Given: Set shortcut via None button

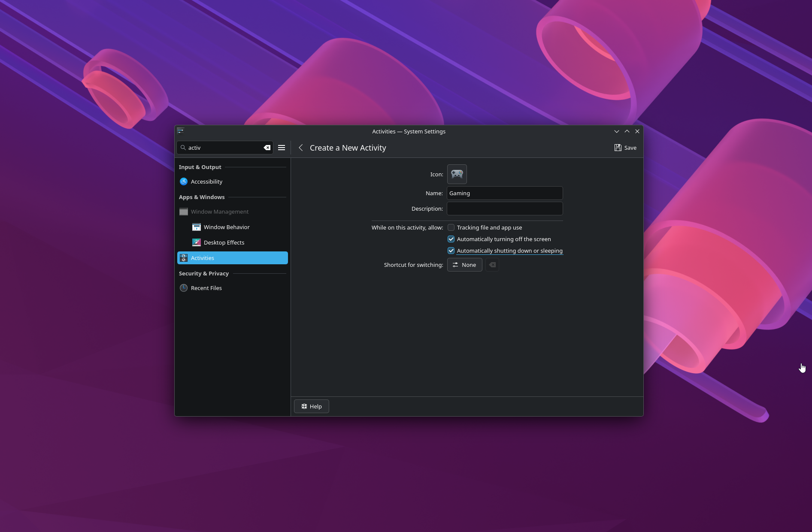Looking at the screenshot, I should [465, 265].
